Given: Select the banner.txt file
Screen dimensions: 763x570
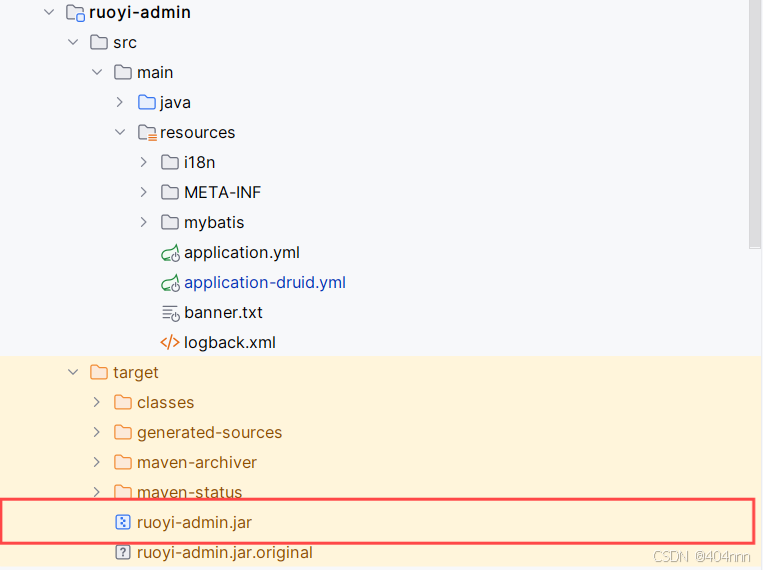Looking at the screenshot, I should pyautogui.click(x=223, y=313).
